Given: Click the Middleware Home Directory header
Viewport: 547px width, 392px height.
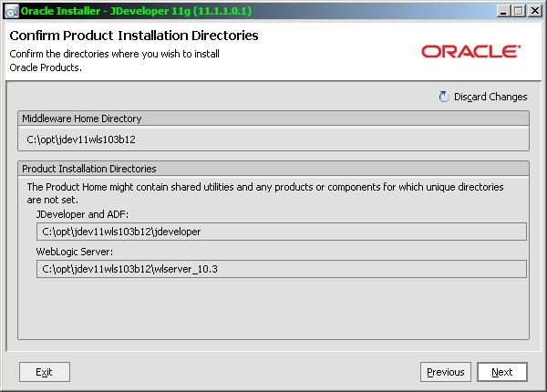Looking at the screenshot, I should (x=273, y=119).
